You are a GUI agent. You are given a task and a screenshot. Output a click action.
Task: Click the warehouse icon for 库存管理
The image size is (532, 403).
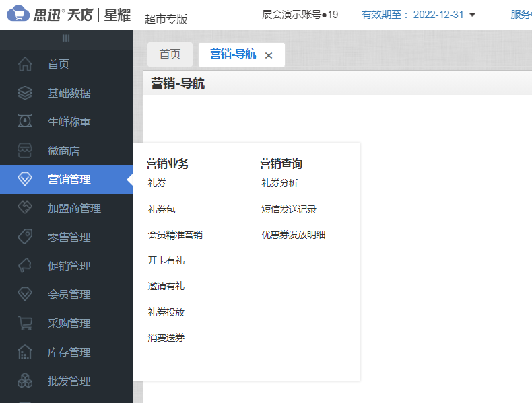pyautogui.click(x=25, y=352)
